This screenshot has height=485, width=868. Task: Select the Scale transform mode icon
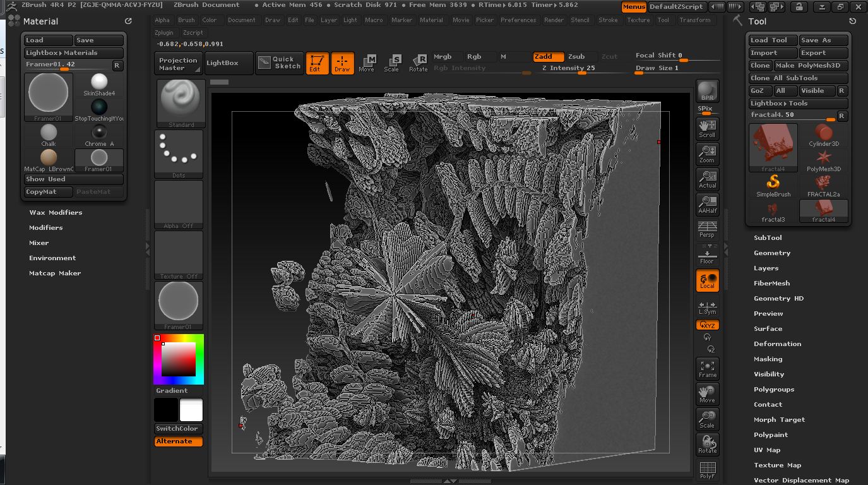pos(392,63)
